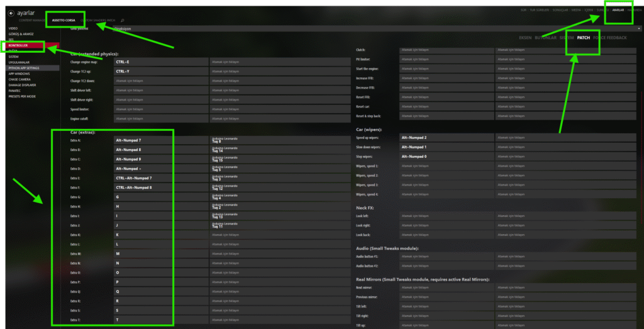The width and height of the screenshot is (644, 329).
Task: Assign the empty slot beside Alt+Numpad 2 wipers
Action: click(x=565, y=138)
